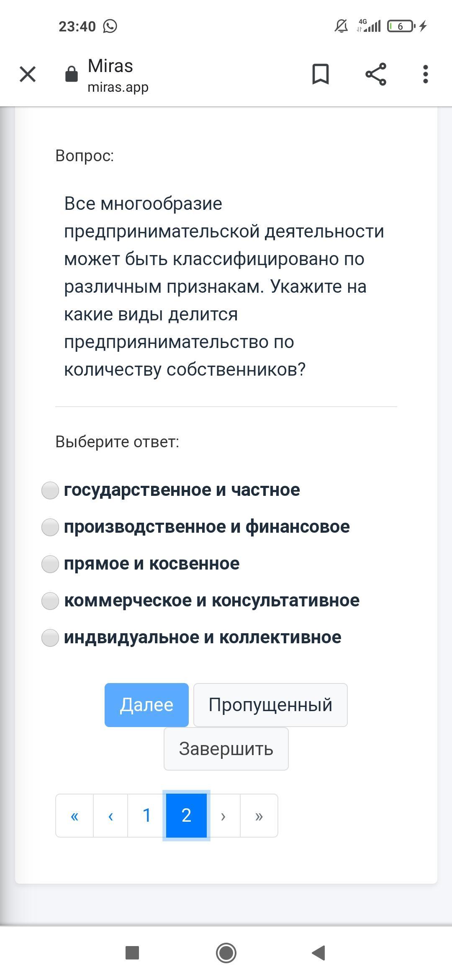The width and height of the screenshot is (452, 980).
Task: Go to previous page with ‹ arrow
Action: tap(110, 815)
